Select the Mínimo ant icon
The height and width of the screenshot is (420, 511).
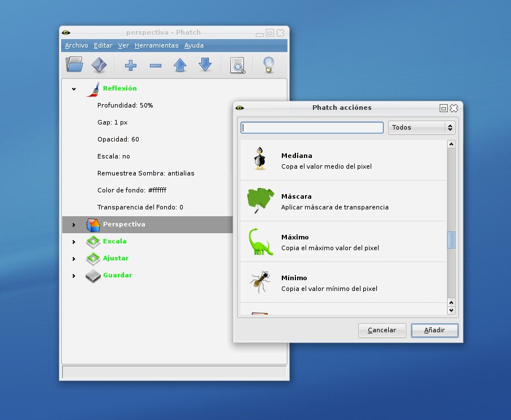tap(260, 282)
